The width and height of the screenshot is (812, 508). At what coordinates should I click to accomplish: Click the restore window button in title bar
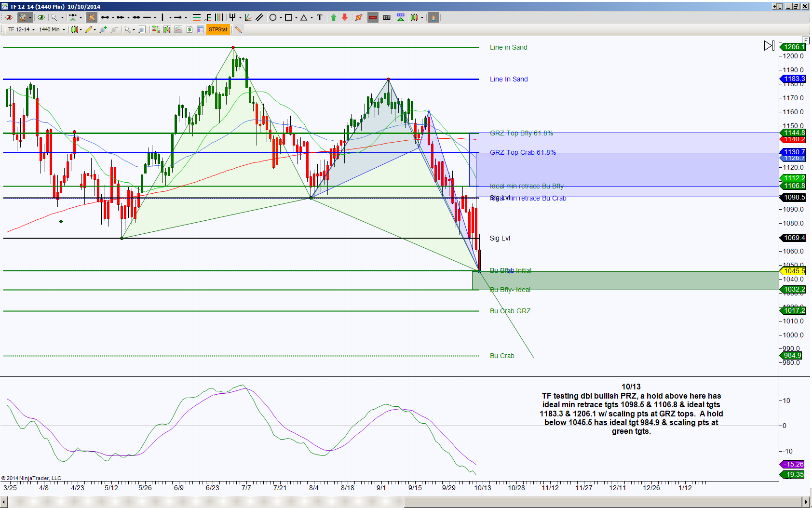(796, 6)
